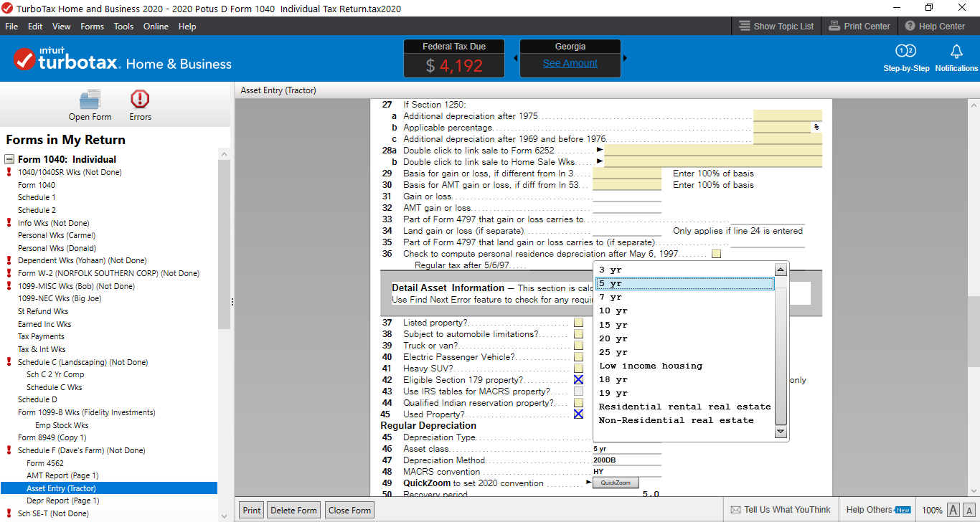Screen dimensions: 980x522
Task: Select 7 yr option in list
Action: click(x=685, y=298)
